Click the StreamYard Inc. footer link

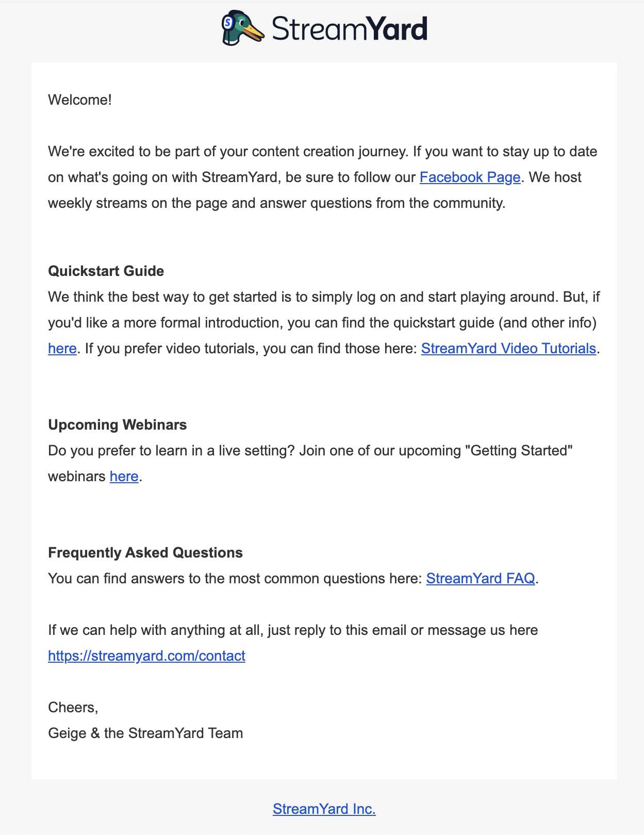click(x=324, y=809)
